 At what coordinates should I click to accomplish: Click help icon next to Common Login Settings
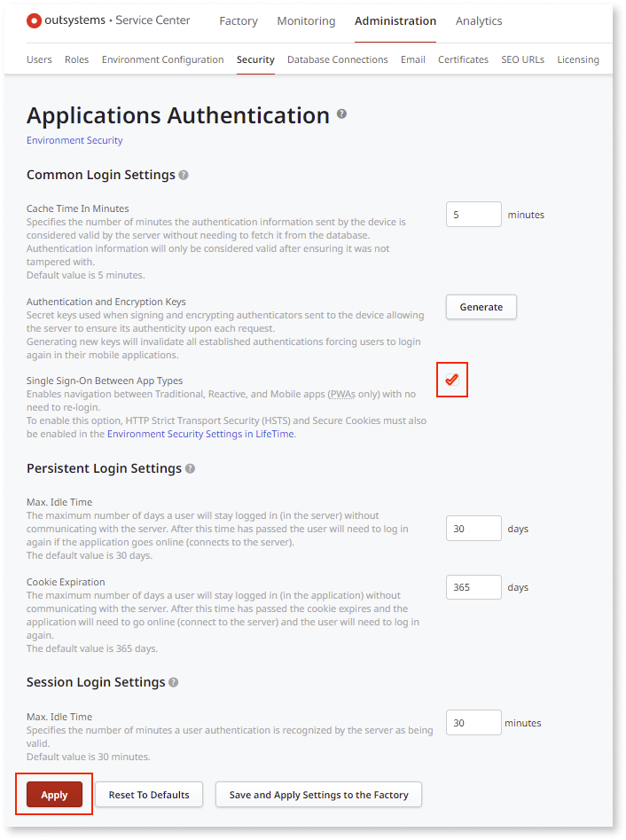(184, 175)
